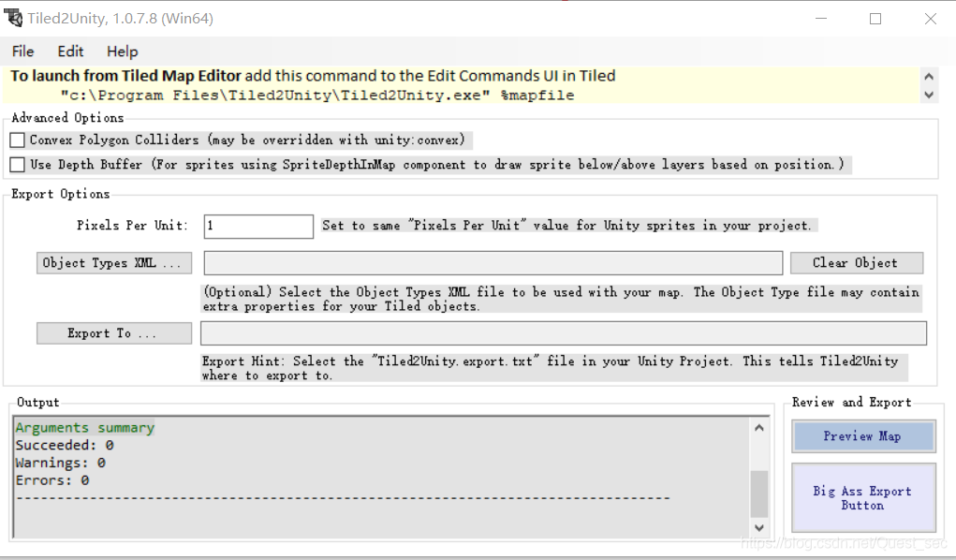956x560 pixels.
Task: Click the Object Types XML button
Action: 114,263
